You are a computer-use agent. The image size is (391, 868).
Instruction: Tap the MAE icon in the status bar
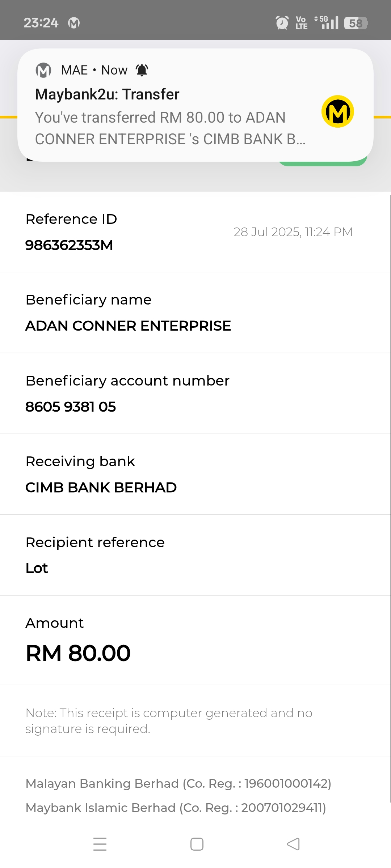tap(74, 23)
